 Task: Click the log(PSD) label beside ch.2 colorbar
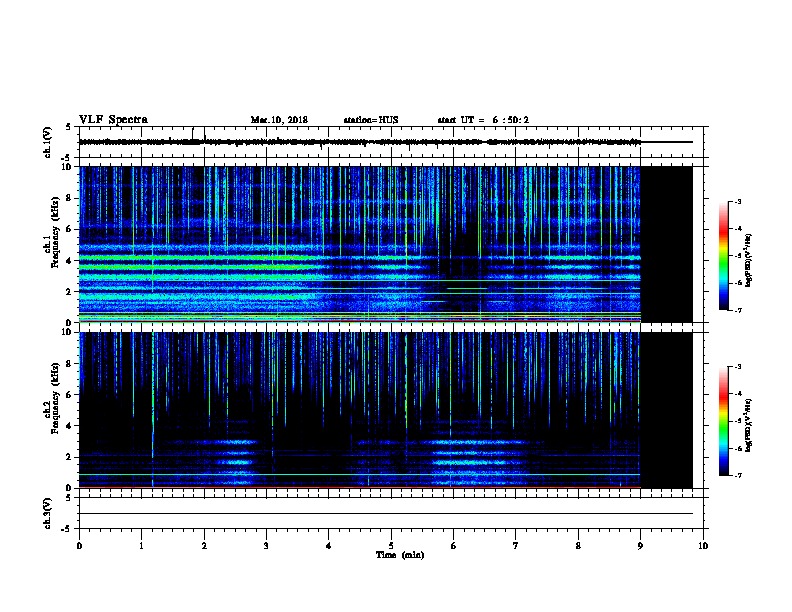click(x=748, y=426)
